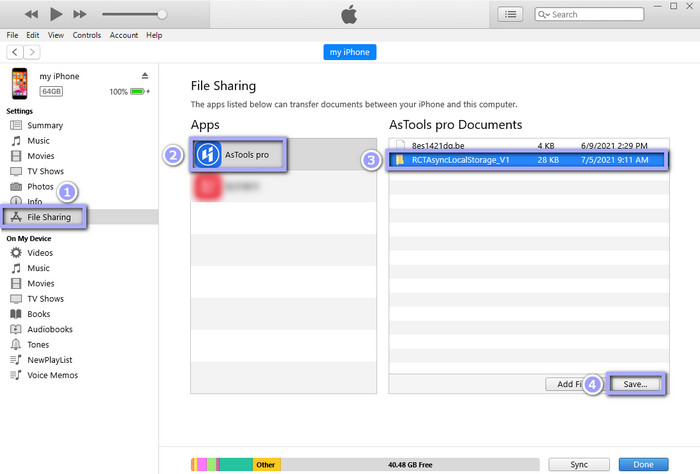Click the Sync button
This screenshot has height=474, width=700.
coord(579,465)
